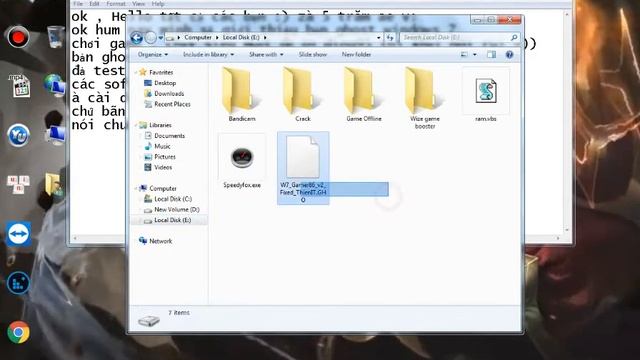Open the view options dropdown arrow
This screenshot has height=360, width=640.
(x=475, y=54)
